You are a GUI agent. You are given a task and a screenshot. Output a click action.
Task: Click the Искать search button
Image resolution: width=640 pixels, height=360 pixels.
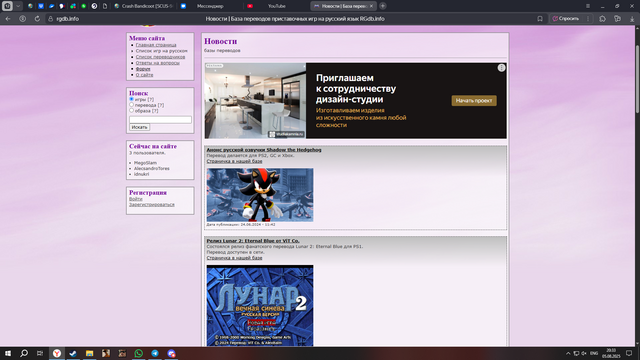click(139, 127)
